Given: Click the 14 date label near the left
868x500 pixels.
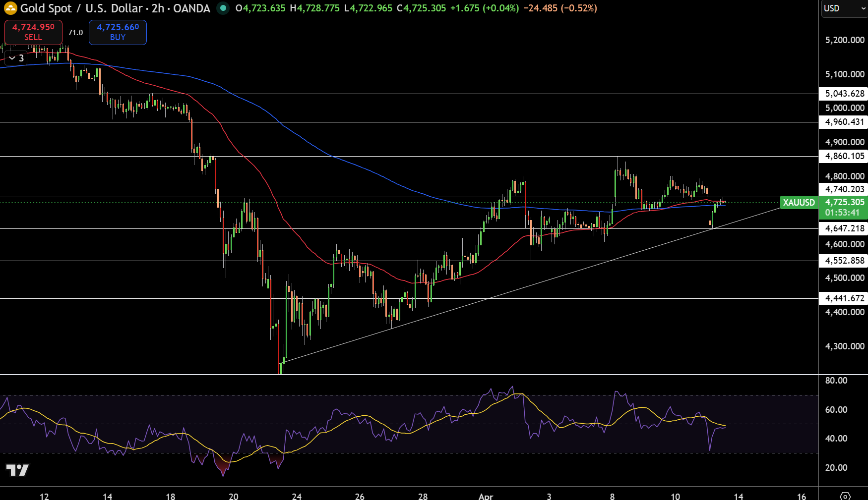Looking at the screenshot, I should tap(107, 496).
